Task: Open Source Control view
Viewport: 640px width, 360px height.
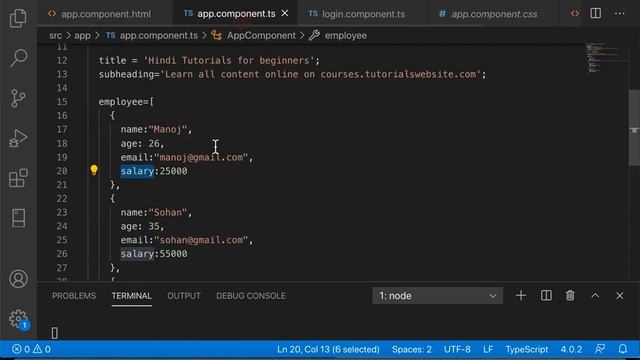Action: pos(18,98)
